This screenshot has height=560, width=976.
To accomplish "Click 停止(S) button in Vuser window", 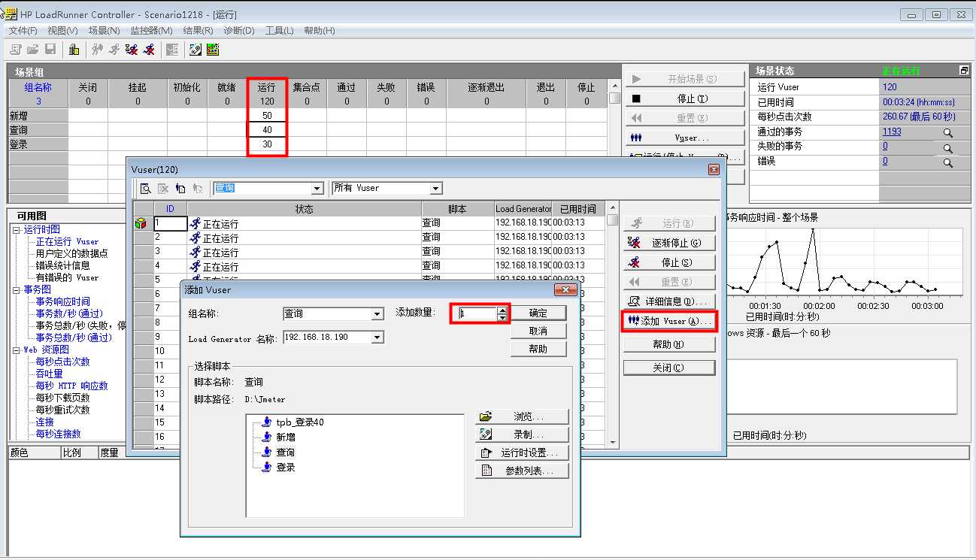I will coord(669,262).
